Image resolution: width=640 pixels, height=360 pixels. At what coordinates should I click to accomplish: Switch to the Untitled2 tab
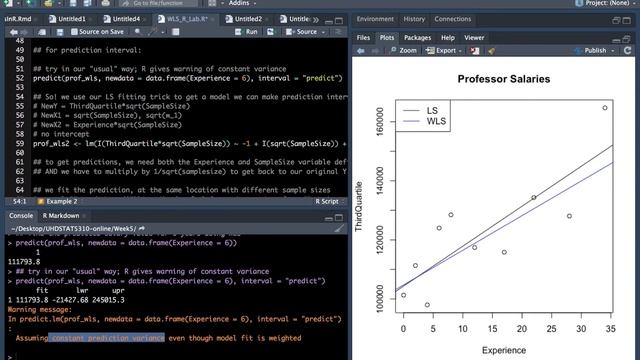(247, 19)
